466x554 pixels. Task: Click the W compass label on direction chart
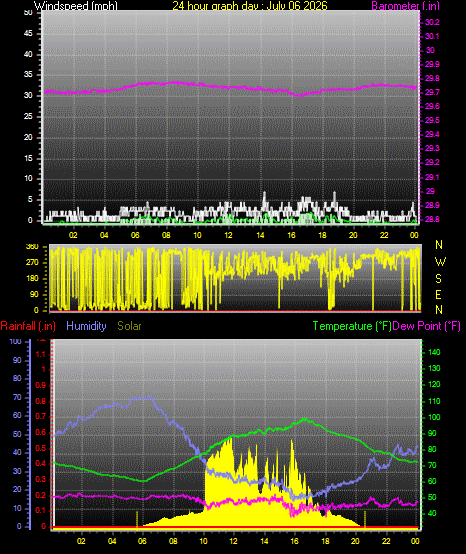coord(440,262)
